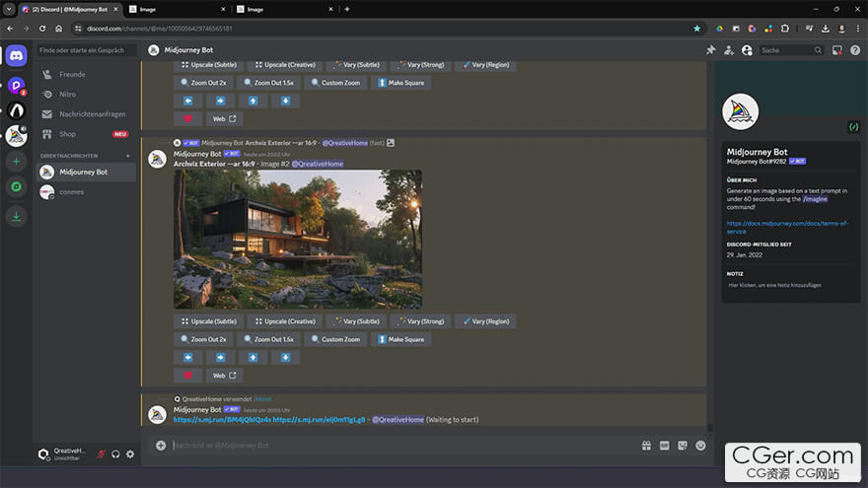Click the pan right arrow under house image
The width and height of the screenshot is (868, 488).
click(x=220, y=358)
